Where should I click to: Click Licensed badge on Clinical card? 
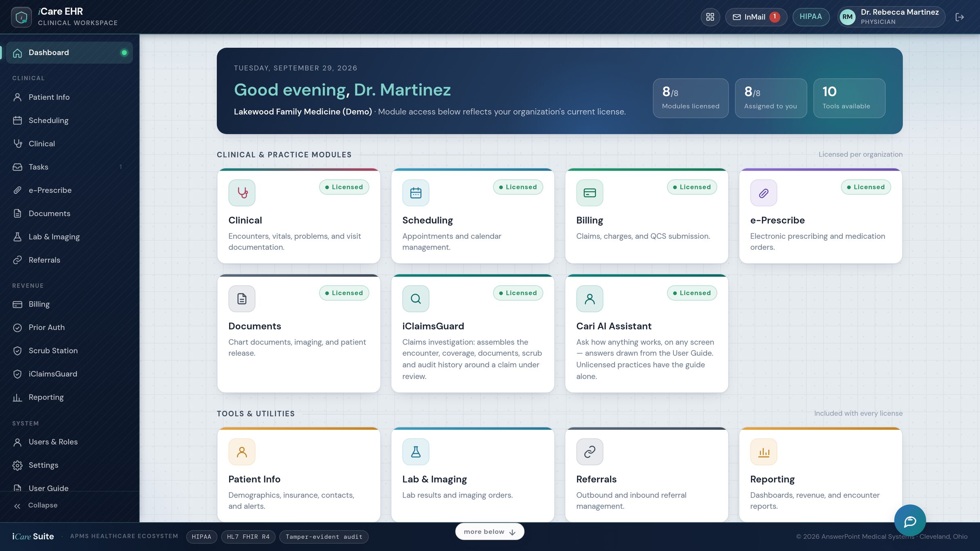point(344,187)
